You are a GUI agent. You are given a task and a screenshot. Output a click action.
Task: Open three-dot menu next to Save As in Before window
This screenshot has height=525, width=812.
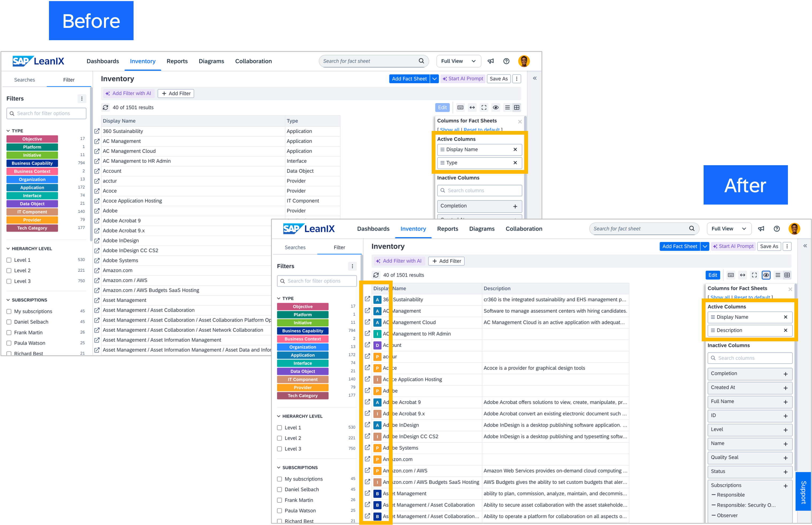(517, 79)
